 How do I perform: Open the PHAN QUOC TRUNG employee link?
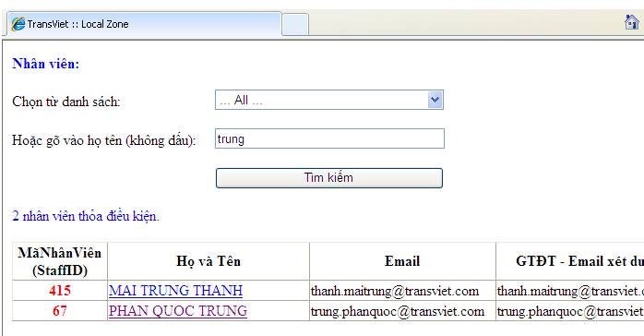(178, 311)
